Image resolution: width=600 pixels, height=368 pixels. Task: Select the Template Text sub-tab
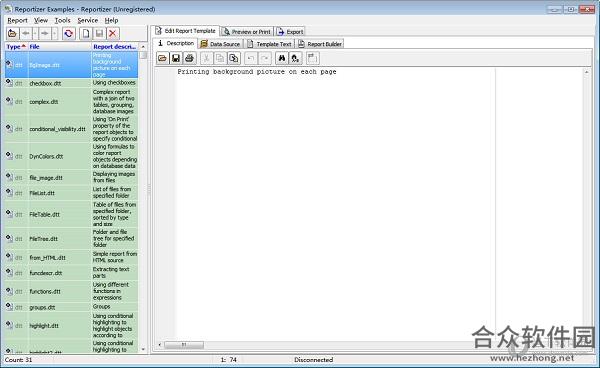(269, 44)
